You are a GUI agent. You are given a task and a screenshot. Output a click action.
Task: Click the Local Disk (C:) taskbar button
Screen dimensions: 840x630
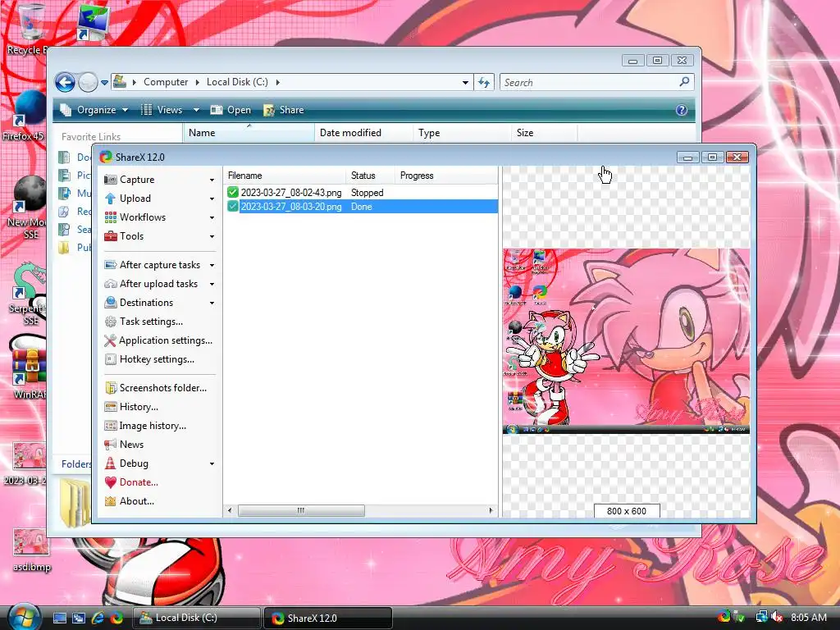coord(196,618)
